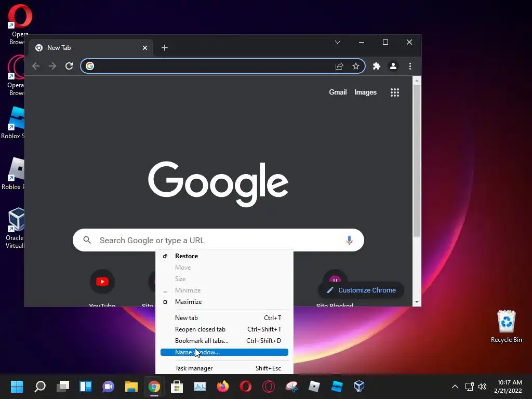Select the New Tab tab
532x399 pixels.
click(x=91, y=48)
